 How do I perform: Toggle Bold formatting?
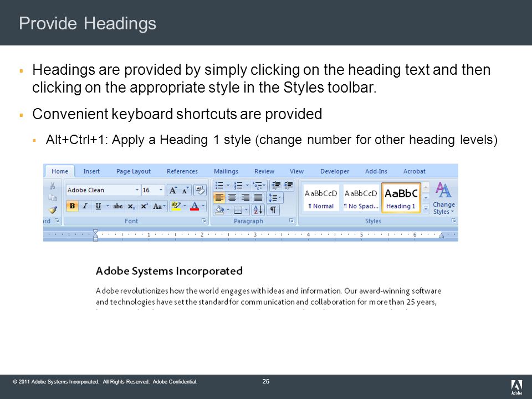pos(72,206)
